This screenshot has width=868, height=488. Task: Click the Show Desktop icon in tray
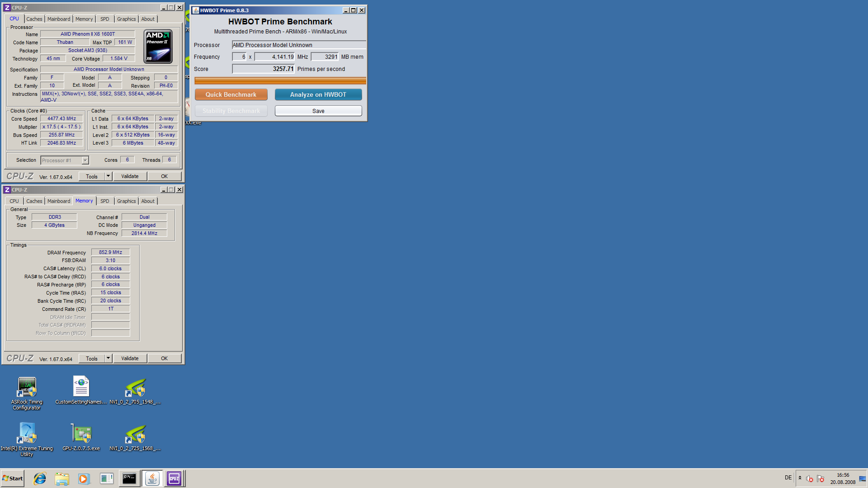[x=863, y=479]
